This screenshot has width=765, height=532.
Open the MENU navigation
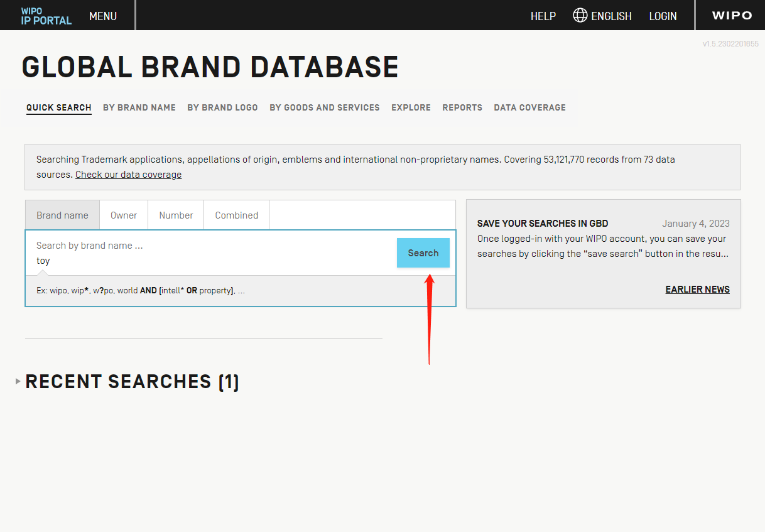click(x=103, y=16)
